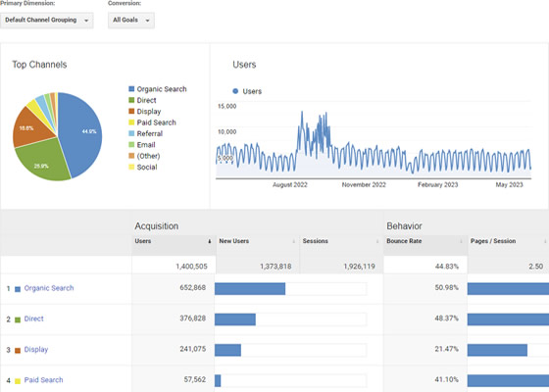Open the Default Channel Grouping dropdown
Viewport: 549px width, 392px height.
[x=47, y=21]
